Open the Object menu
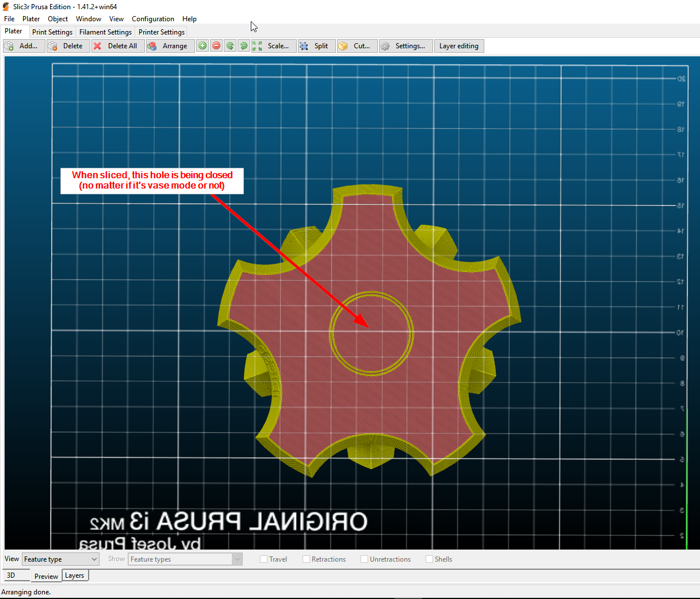The height and width of the screenshot is (599, 700). [x=58, y=19]
